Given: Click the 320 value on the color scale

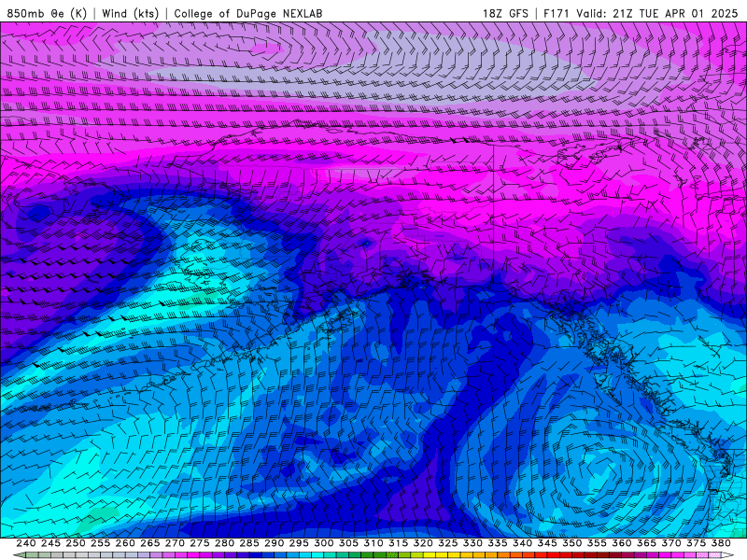Looking at the screenshot, I should [x=423, y=543].
